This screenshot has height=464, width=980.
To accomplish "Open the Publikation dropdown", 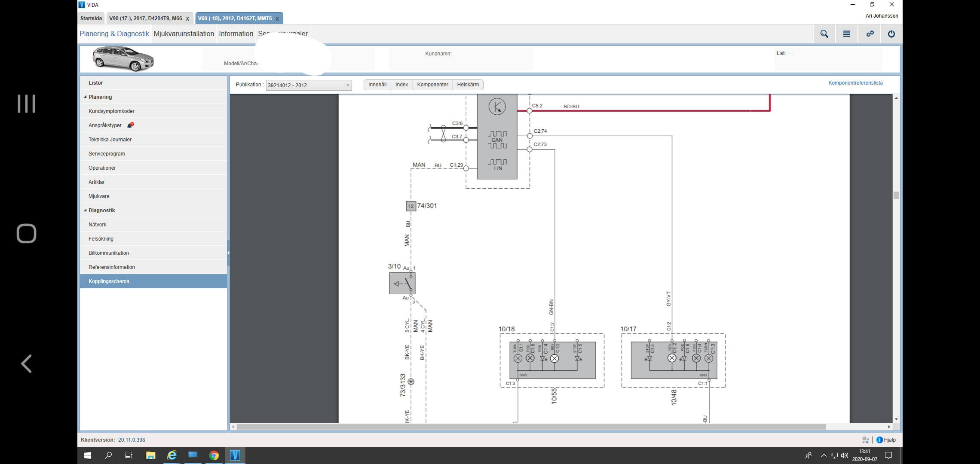I will 309,85.
